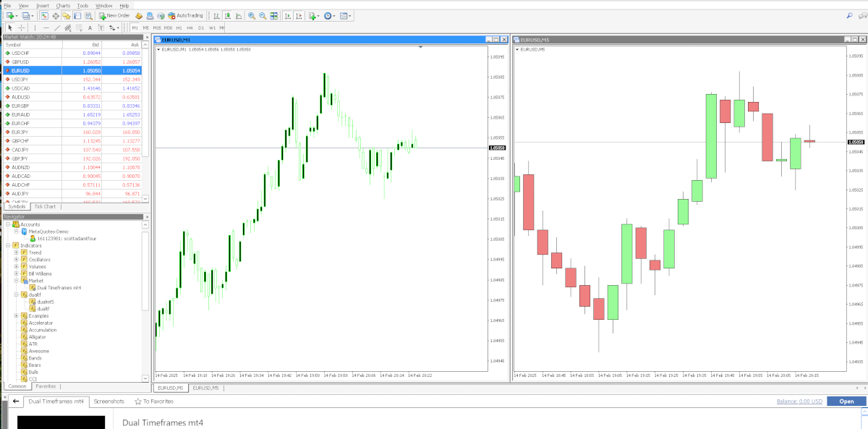The height and width of the screenshot is (429, 868).
Task: Select the trendline drawing tool
Action: coord(58,27)
